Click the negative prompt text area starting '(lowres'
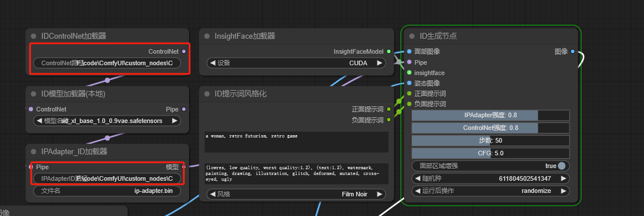 click(x=296, y=174)
